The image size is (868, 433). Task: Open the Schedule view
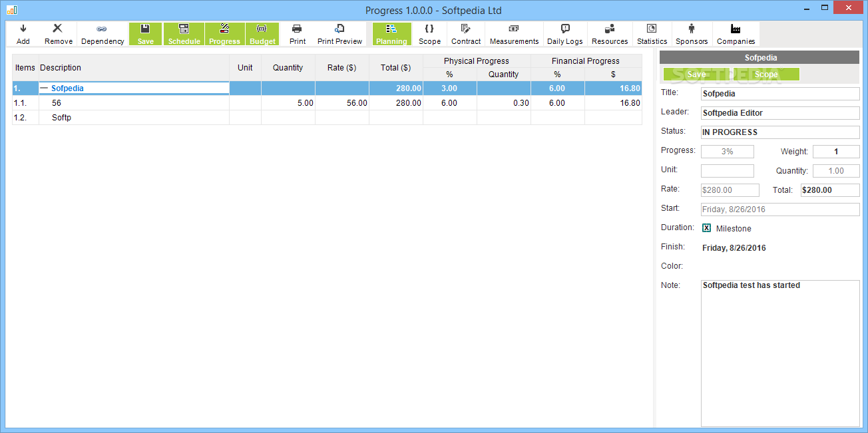click(184, 34)
